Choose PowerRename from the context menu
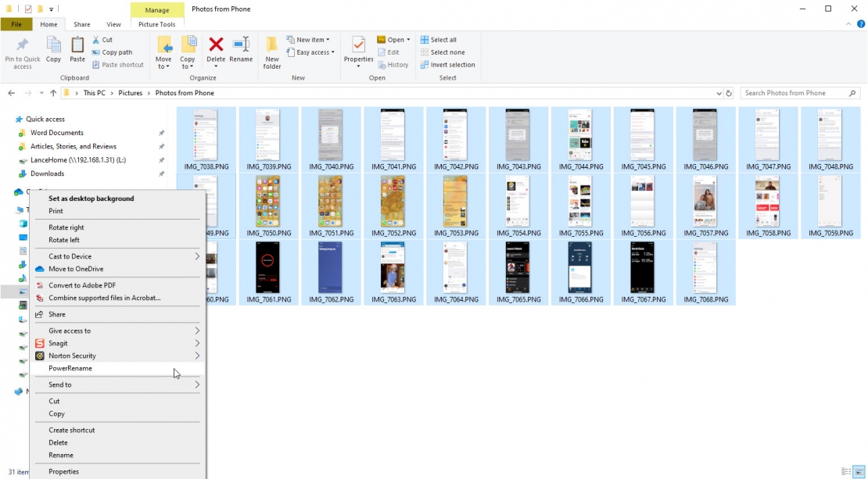 pyautogui.click(x=70, y=368)
